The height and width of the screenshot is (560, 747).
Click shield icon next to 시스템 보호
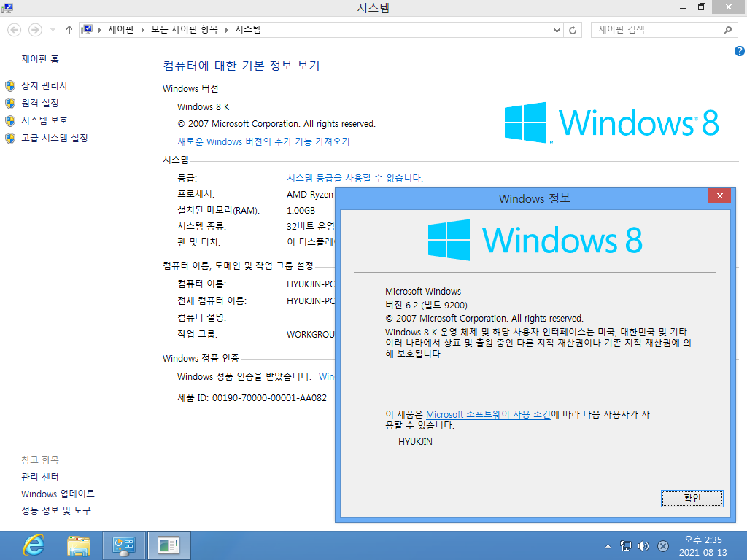point(10,121)
